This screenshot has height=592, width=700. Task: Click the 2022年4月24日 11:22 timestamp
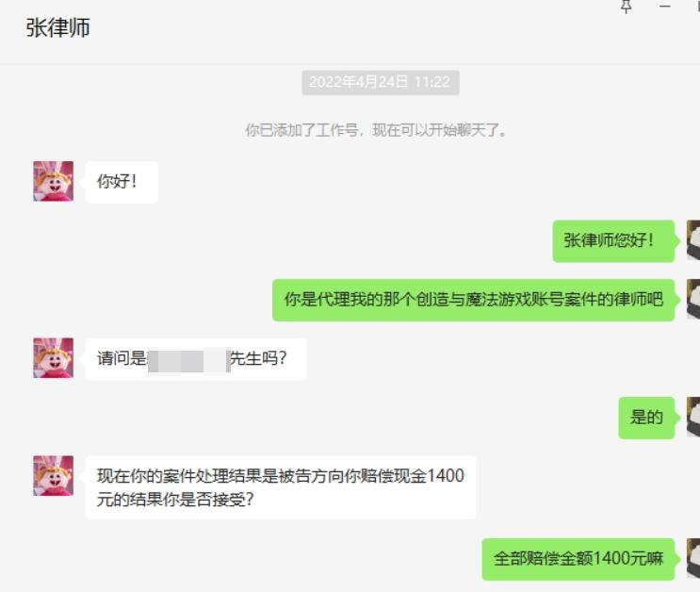tap(381, 82)
